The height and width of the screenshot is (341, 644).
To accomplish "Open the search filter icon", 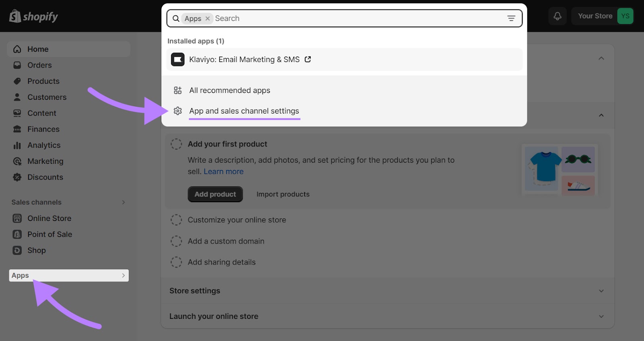I will (511, 19).
